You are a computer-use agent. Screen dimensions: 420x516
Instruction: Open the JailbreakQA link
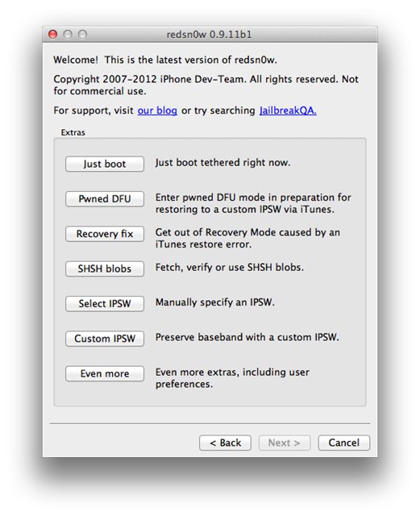click(x=288, y=110)
